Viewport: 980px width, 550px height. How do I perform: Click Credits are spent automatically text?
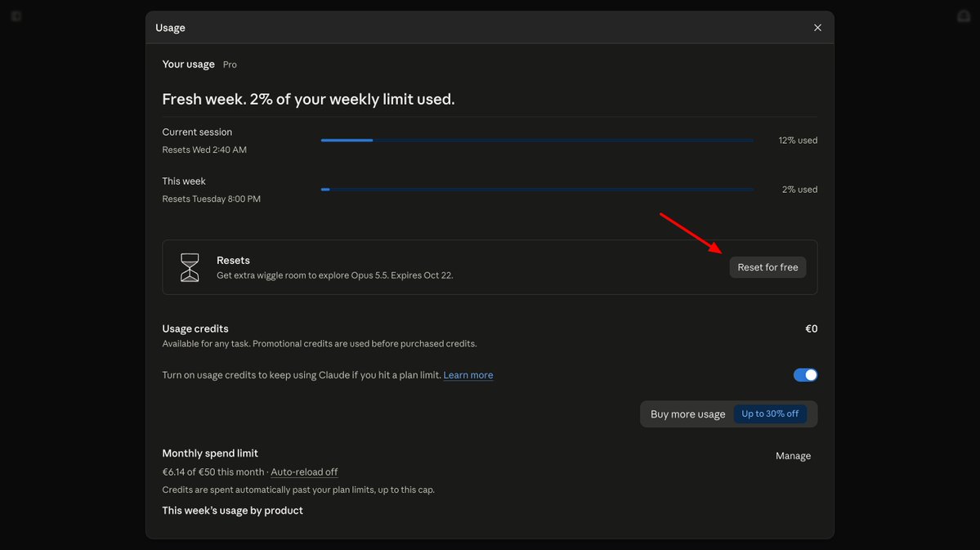[x=298, y=490]
